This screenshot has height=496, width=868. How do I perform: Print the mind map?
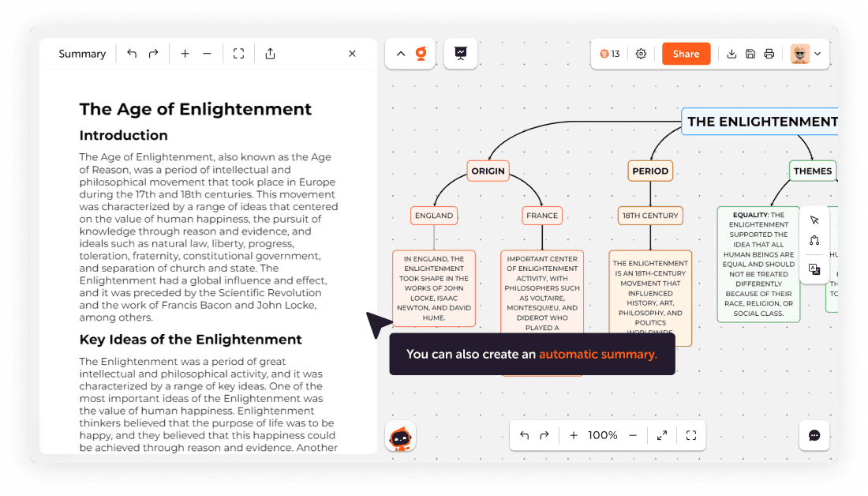coord(769,53)
